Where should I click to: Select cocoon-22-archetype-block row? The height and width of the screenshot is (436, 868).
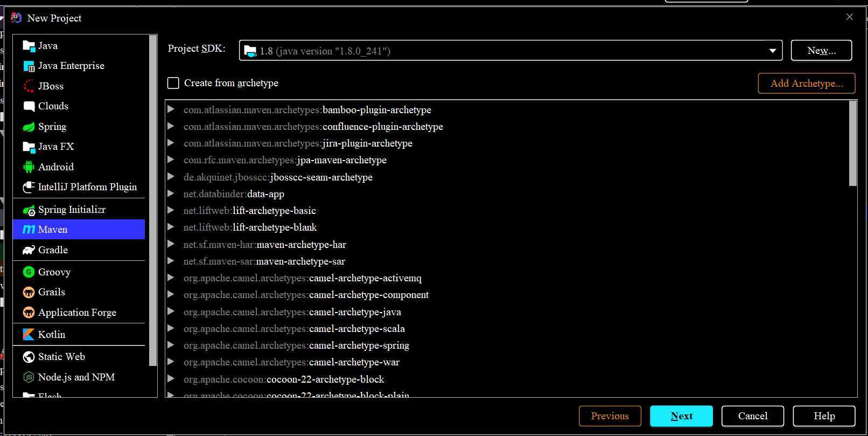507,379
